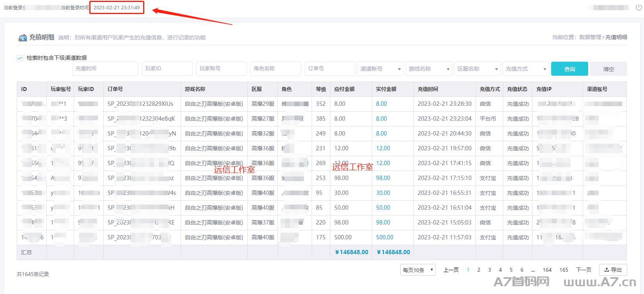The width and height of the screenshot is (644, 294).
Task: Click 共1645条记录 record count text
Action: coord(33,274)
